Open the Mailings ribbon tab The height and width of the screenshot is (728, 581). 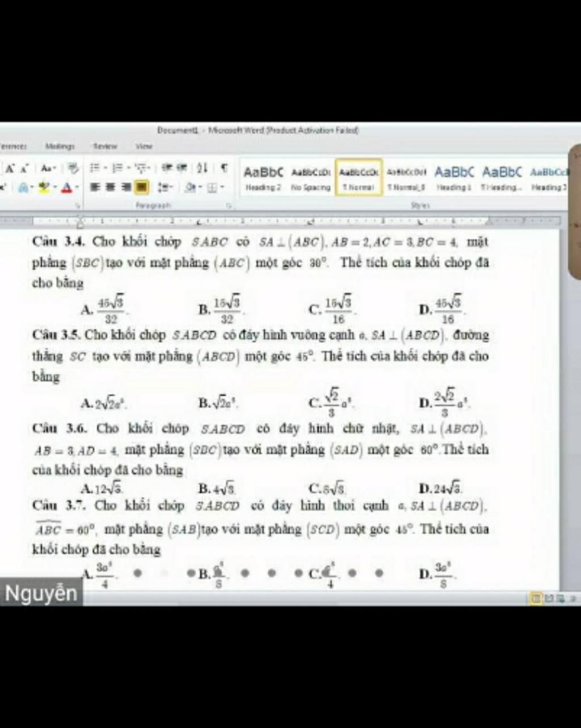point(60,147)
